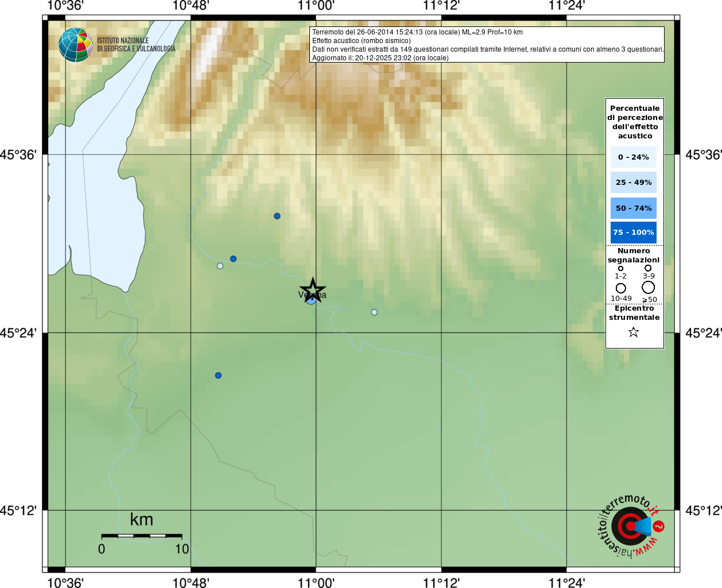
Task: Click the 'Effetto acustico (rombo sismico)' text
Action: pos(362,41)
